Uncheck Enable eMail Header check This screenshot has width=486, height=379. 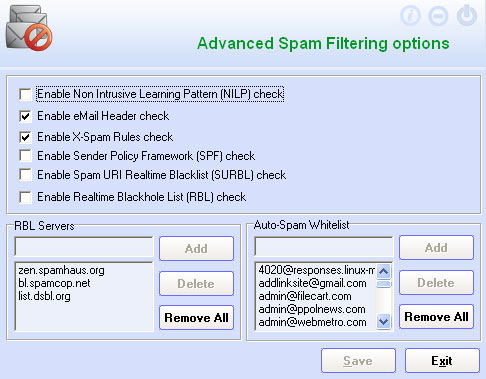click(x=25, y=116)
